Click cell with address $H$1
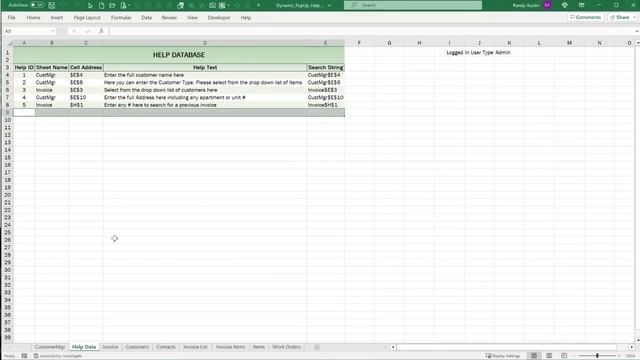640x360 pixels. (86, 105)
